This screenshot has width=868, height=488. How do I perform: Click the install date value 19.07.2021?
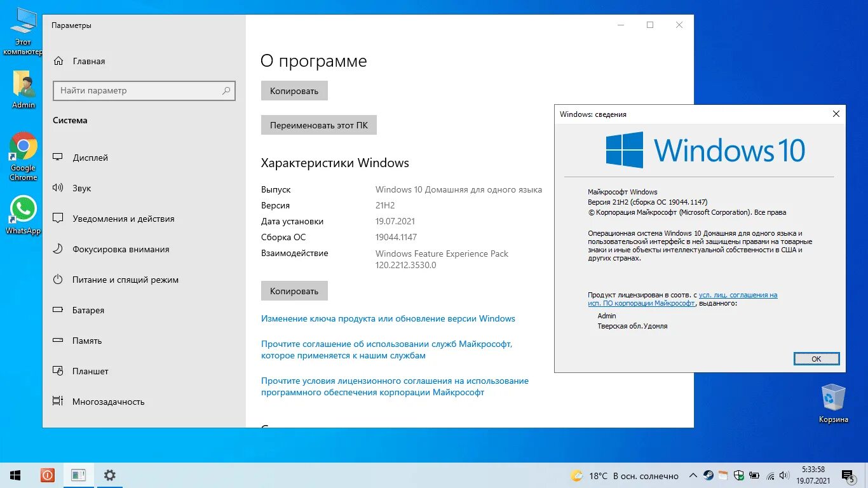(395, 221)
